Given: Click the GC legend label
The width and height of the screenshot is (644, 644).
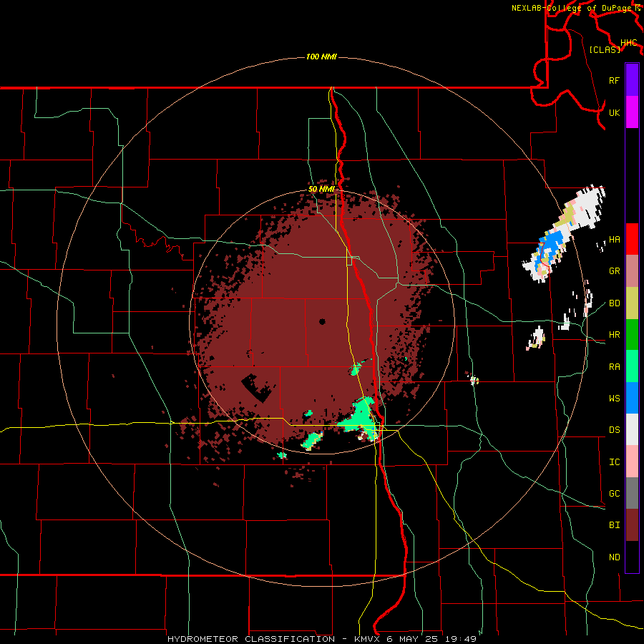Looking at the screenshot, I should (614, 494).
